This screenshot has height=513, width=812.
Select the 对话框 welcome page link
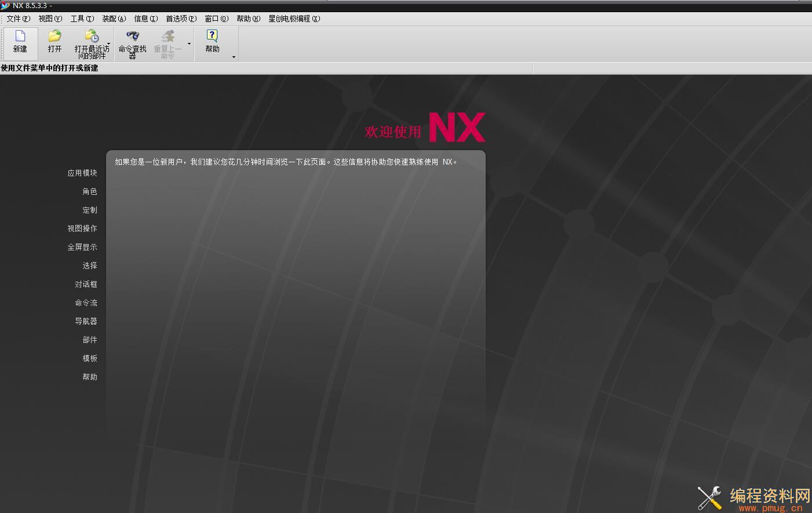coord(86,284)
